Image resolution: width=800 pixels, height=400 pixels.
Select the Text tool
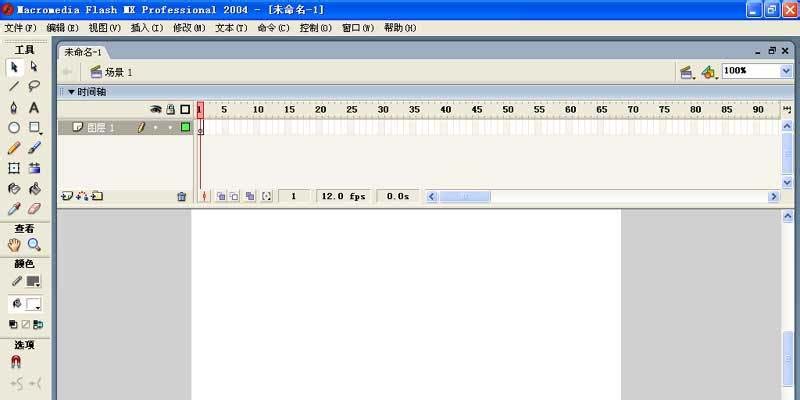tap(34, 108)
